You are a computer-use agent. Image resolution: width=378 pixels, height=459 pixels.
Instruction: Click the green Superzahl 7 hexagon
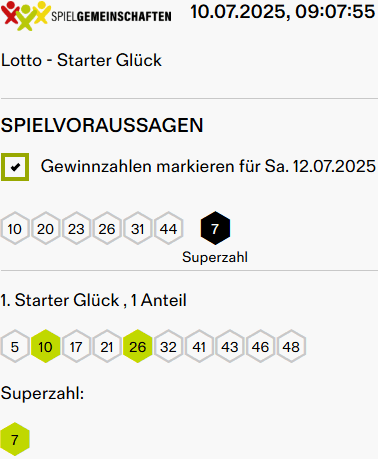coord(15,439)
